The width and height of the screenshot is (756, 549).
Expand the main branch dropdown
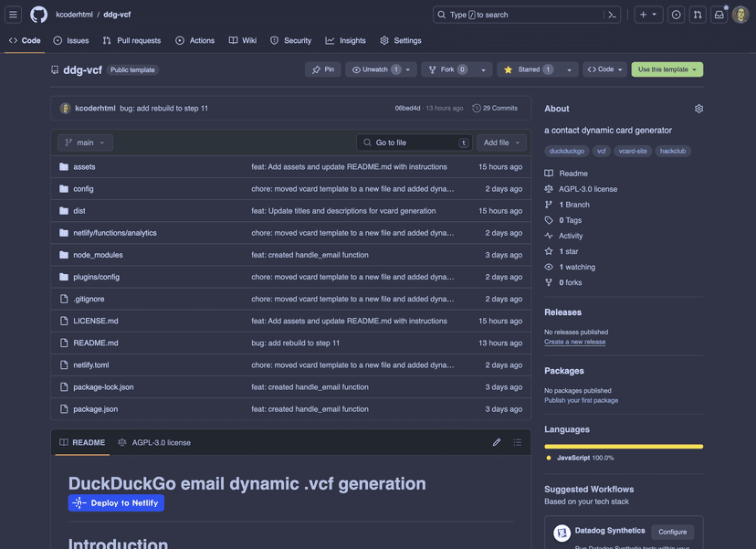coord(85,143)
